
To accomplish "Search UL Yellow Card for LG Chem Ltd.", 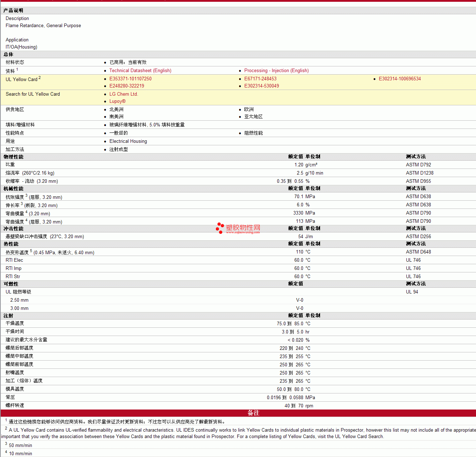I will coord(123,94).
